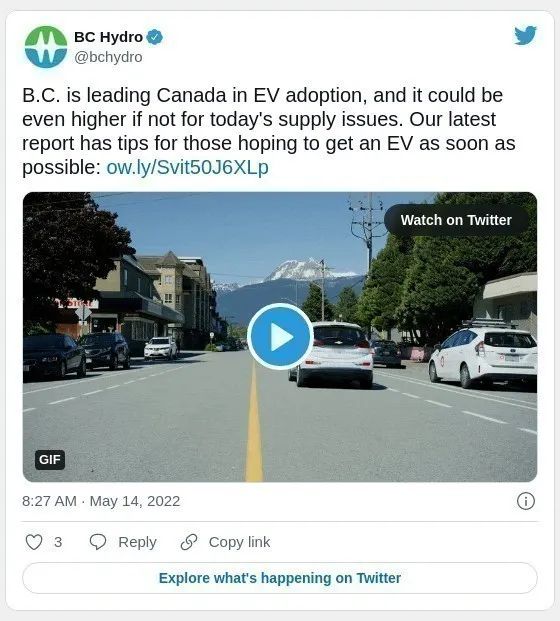Click the chain link copy icon
The width and height of the screenshot is (560, 621).
(x=189, y=542)
